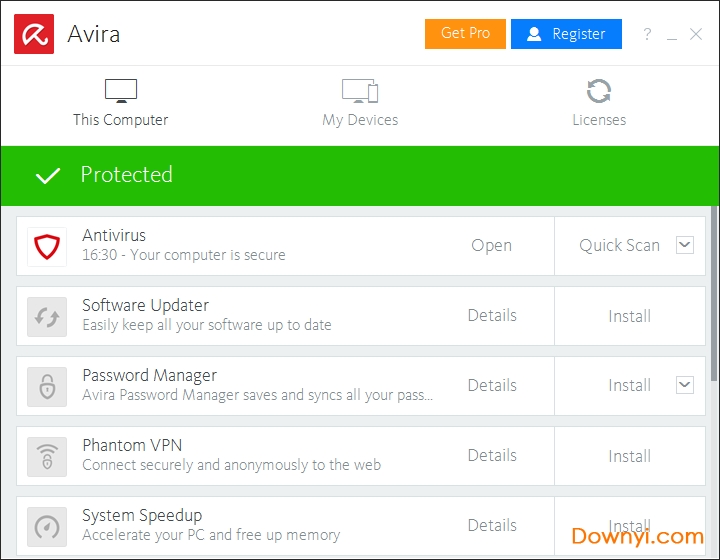The width and height of the screenshot is (720, 560).
Task: Run an Antivirus Quick Scan
Action: click(x=619, y=246)
